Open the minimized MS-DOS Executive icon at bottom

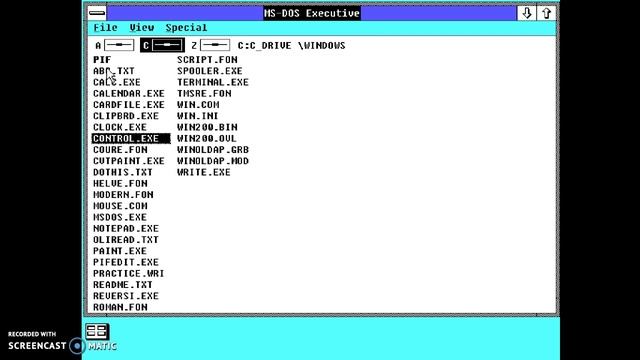[x=97, y=331]
